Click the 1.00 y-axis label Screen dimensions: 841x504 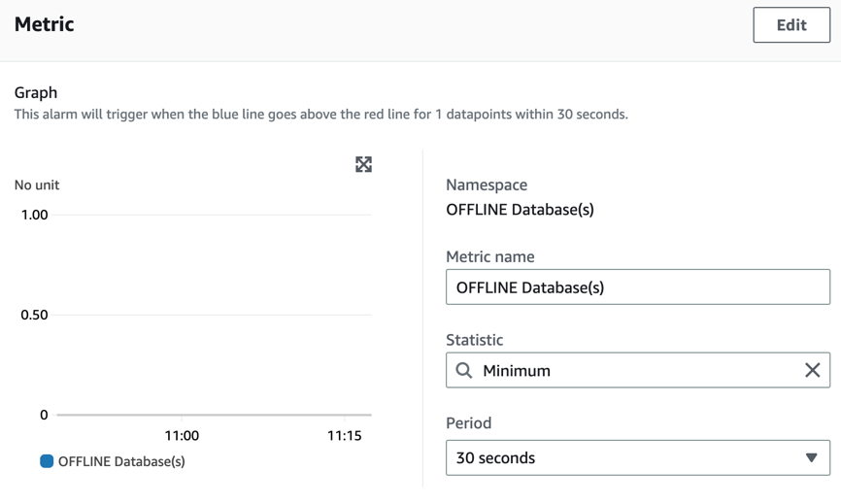point(35,215)
